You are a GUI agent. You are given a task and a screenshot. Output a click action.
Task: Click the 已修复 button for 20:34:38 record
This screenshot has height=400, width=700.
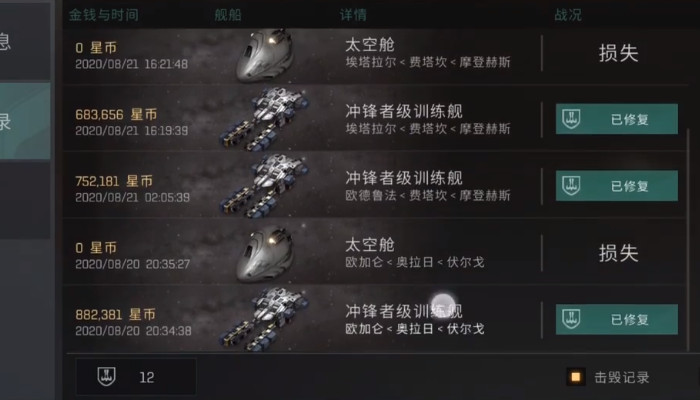[x=617, y=319]
